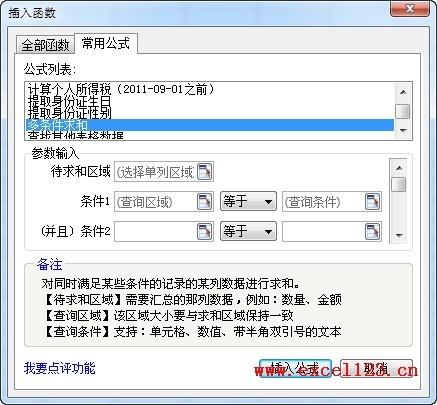Viewport: 437px width, 405px height.
Task: Click range picker icon for 条件1 查询区域
Action: point(204,202)
